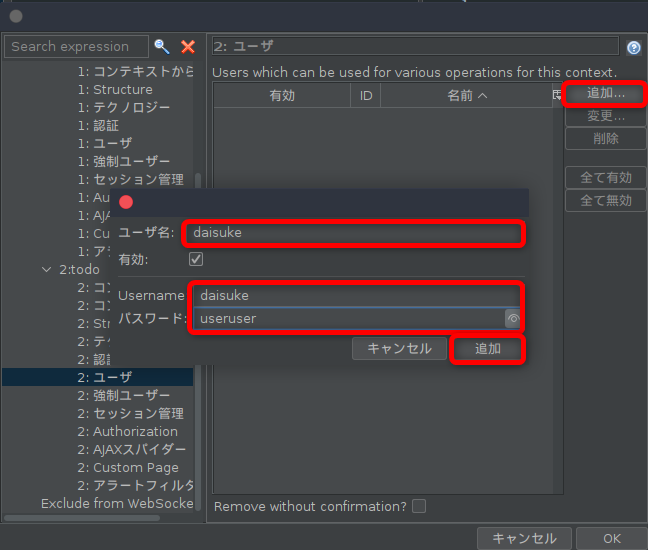Click OK at bottom of window
This screenshot has height=550, width=648.
(x=612, y=538)
